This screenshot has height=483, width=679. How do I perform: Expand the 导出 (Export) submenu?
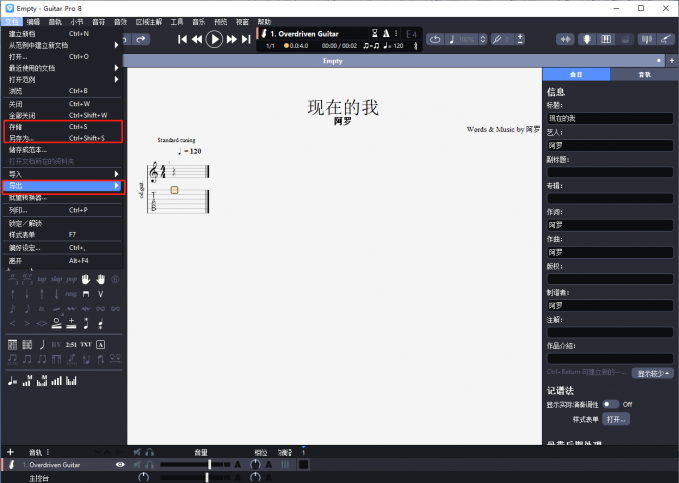click(x=60, y=186)
